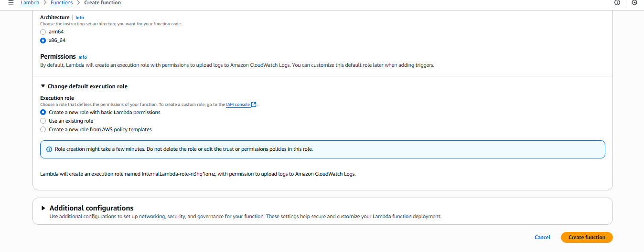Click the info circle icon in role creation notice
644x252 pixels.
pyautogui.click(x=49, y=149)
